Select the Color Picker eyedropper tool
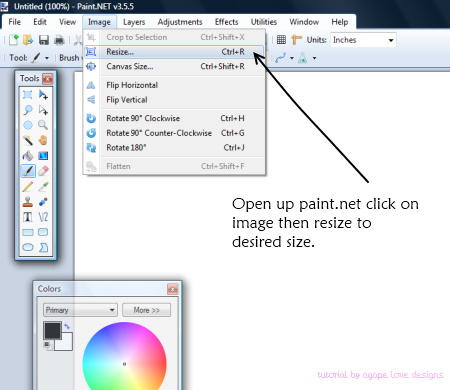The image size is (450, 390). (x=43, y=186)
